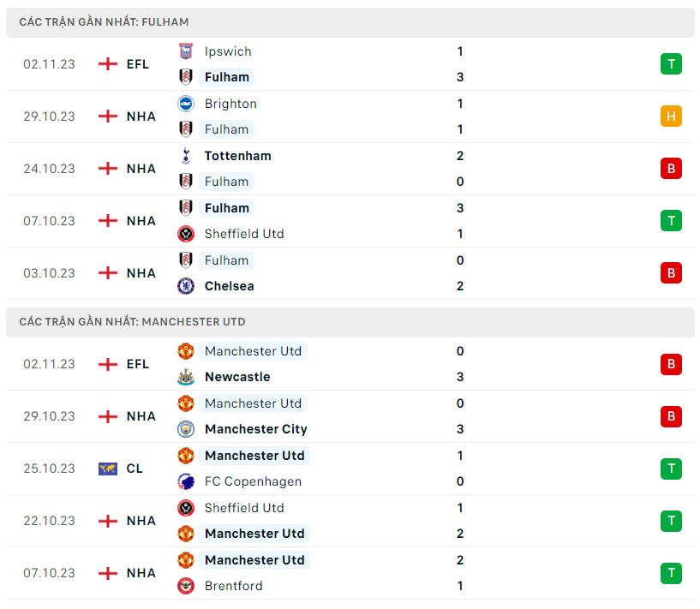Click the Champions League competition flag icon
This screenshot has width=700, height=609.
[107, 469]
